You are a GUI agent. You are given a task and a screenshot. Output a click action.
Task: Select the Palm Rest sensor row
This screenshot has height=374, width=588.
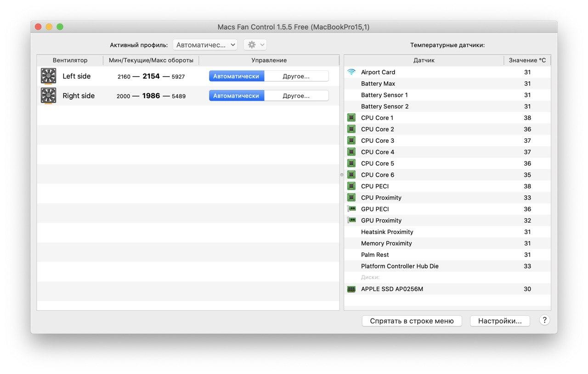coord(447,255)
